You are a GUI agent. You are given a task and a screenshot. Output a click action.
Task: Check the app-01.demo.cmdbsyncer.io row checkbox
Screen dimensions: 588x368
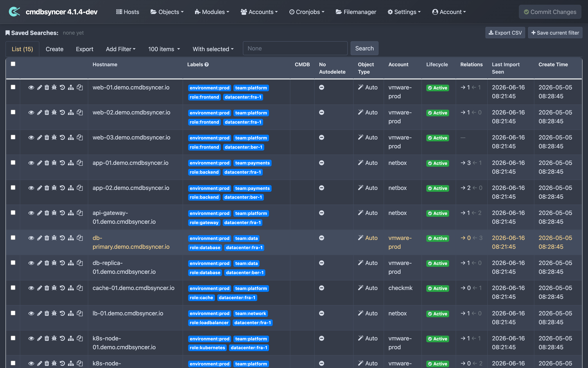point(13,163)
